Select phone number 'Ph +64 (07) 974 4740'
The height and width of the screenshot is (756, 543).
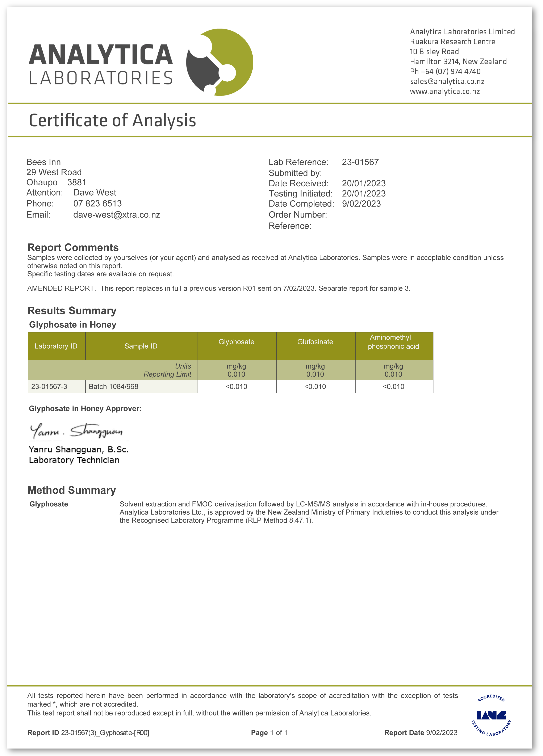(445, 72)
